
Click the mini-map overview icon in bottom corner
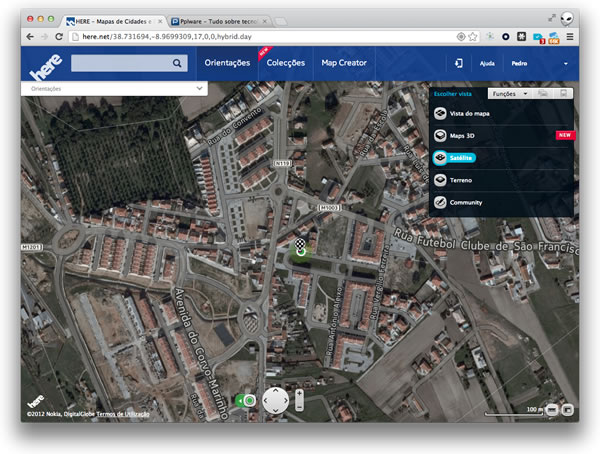(567, 410)
